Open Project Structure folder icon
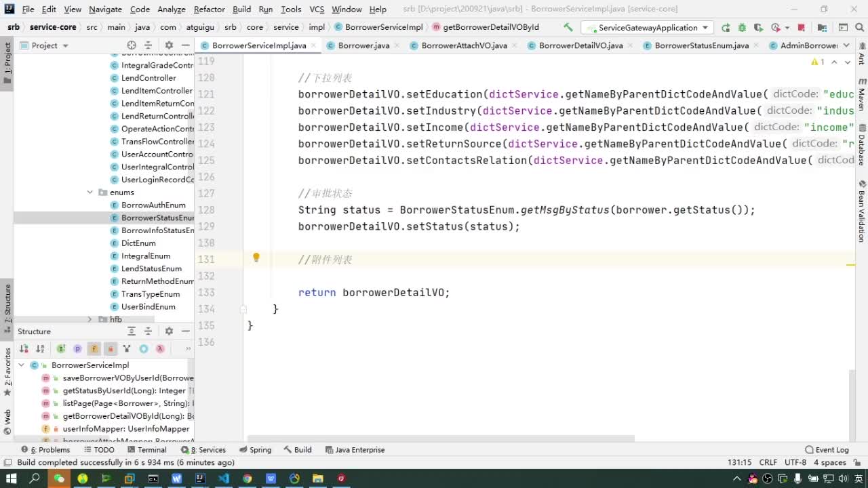 (822, 28)
